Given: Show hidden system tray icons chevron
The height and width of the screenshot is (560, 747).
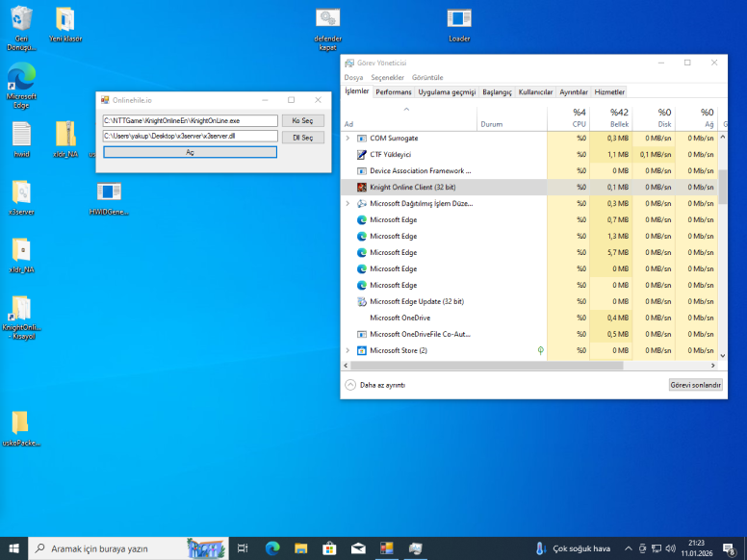Looking at the screenshot, I should coord(629,548).
